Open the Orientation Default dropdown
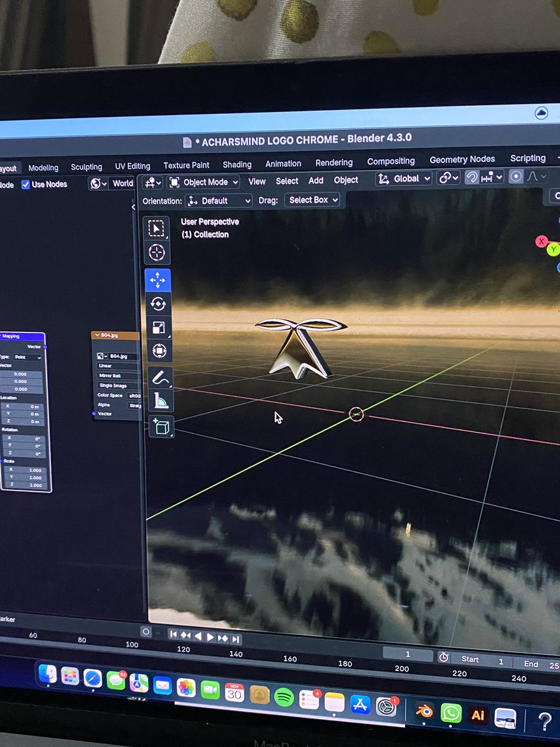This screenshot has width=560, height=747. (x=218, y=201)
